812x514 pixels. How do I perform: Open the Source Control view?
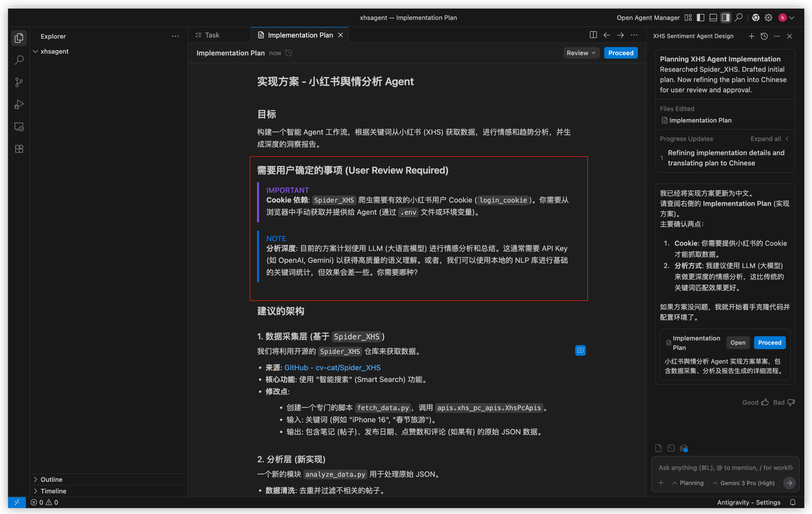pyautogui.click(x=19, y=82)
